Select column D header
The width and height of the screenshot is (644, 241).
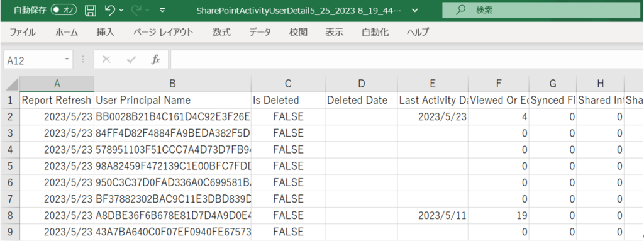(362, 84)
